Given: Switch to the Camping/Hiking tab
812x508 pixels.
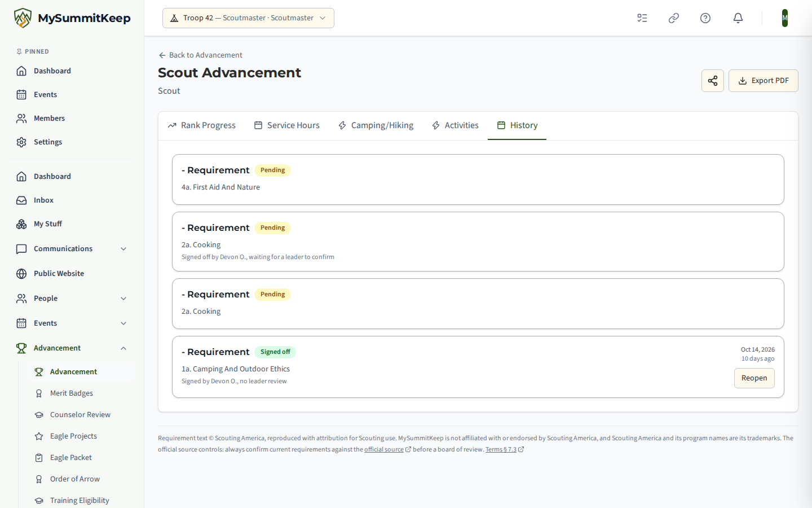Looking at the screenshot, I should pos(376,125).
